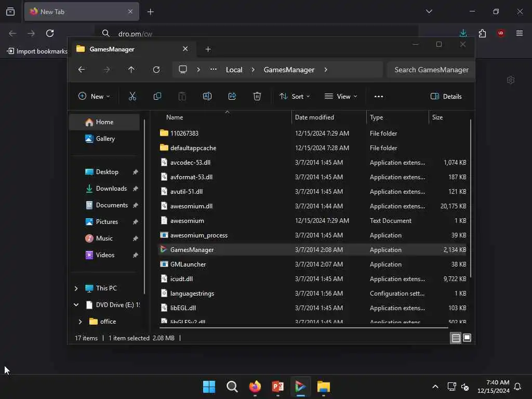Click GamesManager in the address breadcrumb

click(x=289, y=70)
